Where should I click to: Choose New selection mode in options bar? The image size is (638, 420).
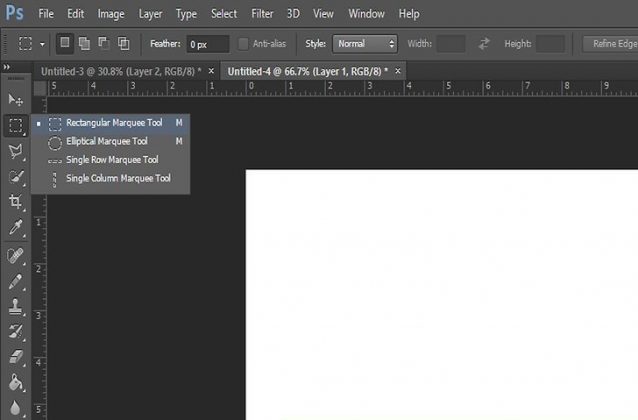[65, 44]
